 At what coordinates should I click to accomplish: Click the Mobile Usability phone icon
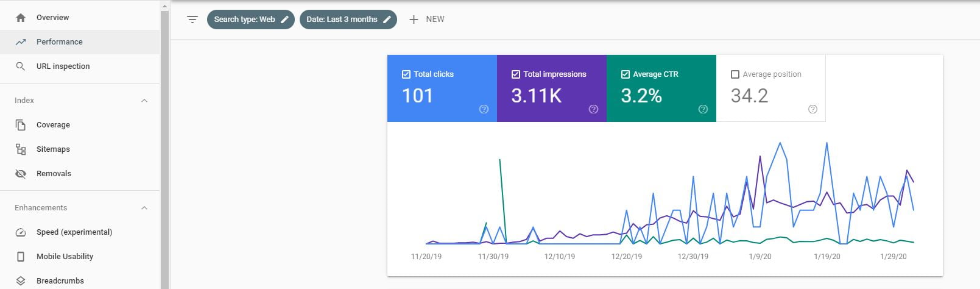pos(21,257)
